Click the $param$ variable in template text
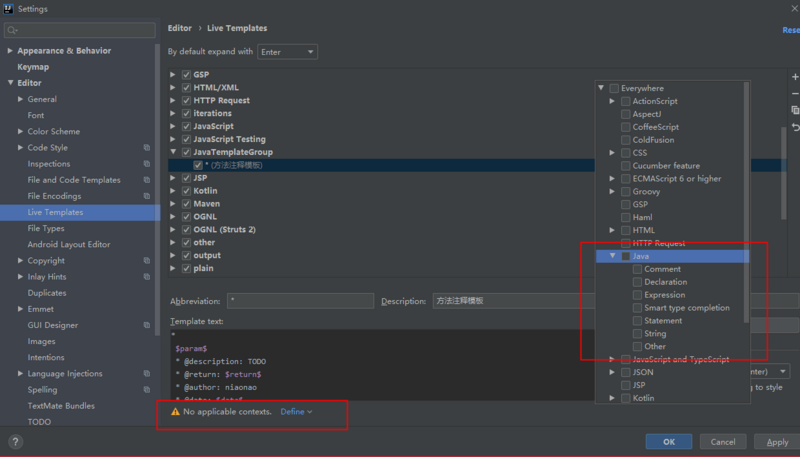 [x=191, y=349]
